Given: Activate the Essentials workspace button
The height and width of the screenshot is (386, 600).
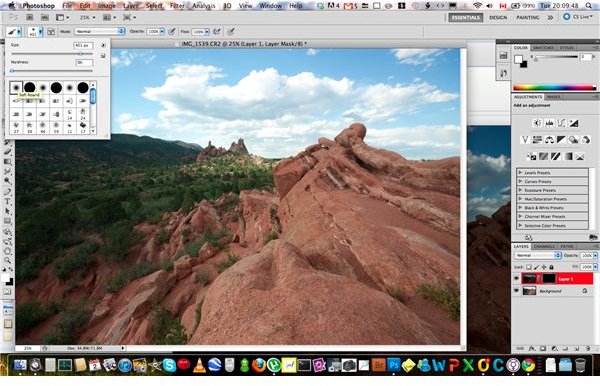Looking at the screenshot, I should pyautogui.click(x=466, y=17).
